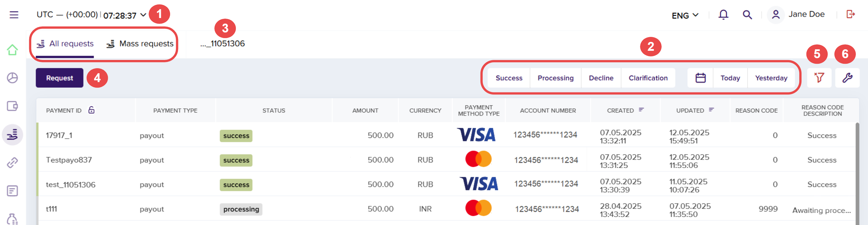Click the logout icon
This screenshot has height=225, width=868.
click(851, 14)
